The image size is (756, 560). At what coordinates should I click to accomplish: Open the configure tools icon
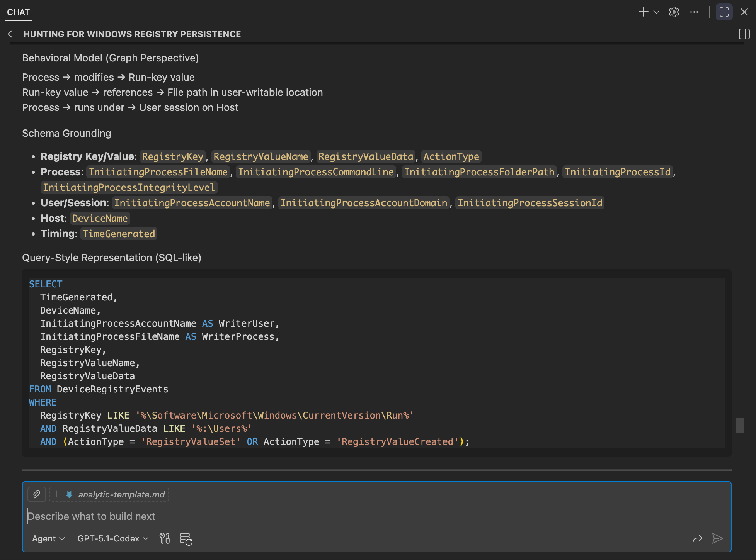click(x=165, y=538)
